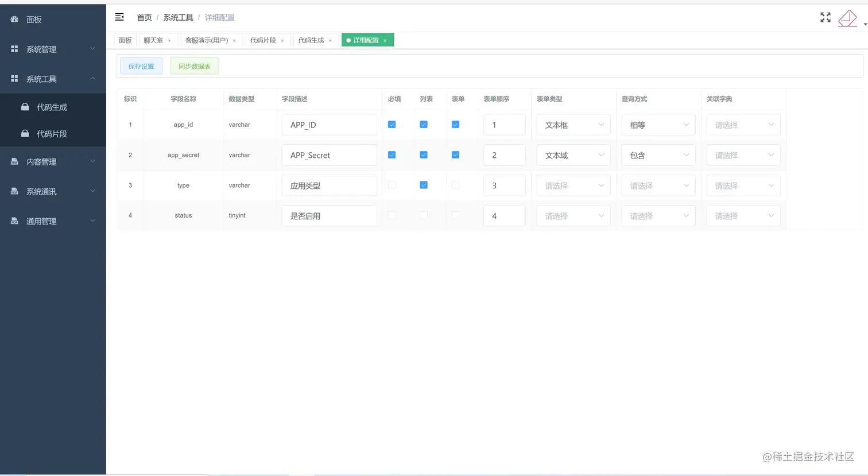
Task: Close the 客服演示(用户) tab
Action: pos(234,41)
